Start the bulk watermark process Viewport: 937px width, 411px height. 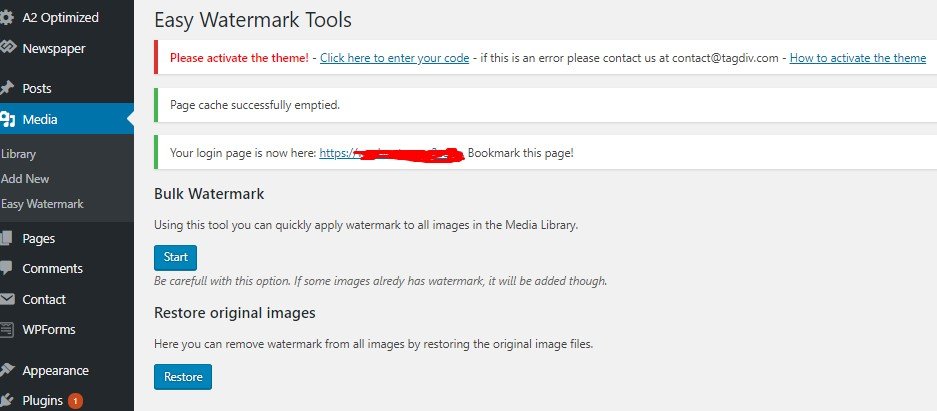(175, 257)
